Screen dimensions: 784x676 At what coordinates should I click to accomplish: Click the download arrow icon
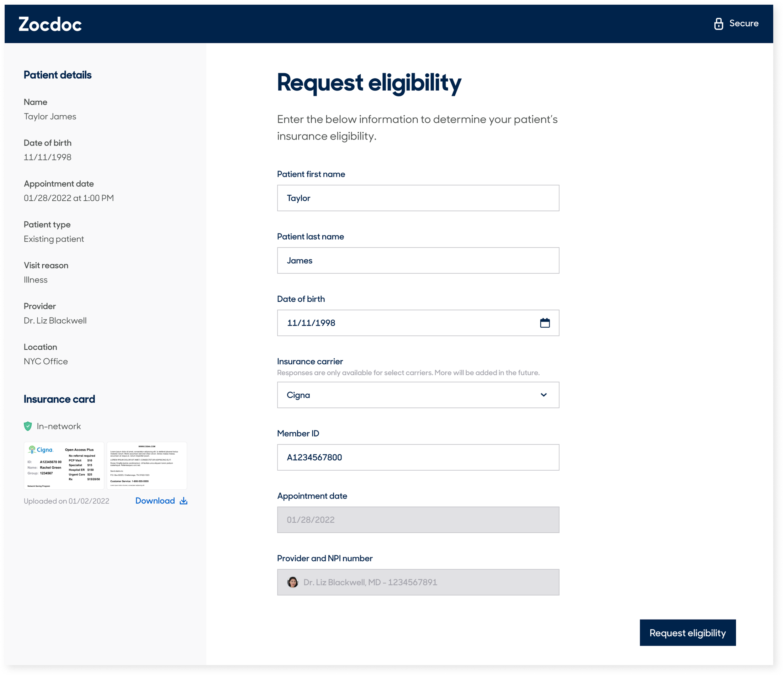coord(183,501)
